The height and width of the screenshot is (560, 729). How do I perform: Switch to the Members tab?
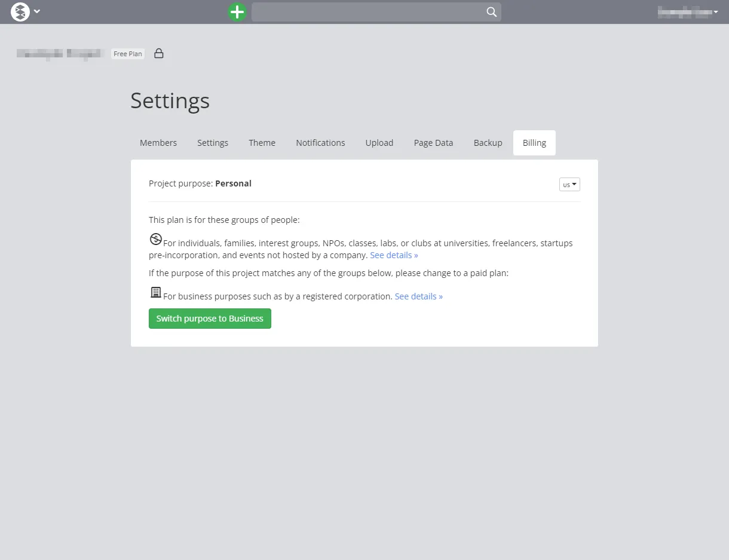pos(158,143)
